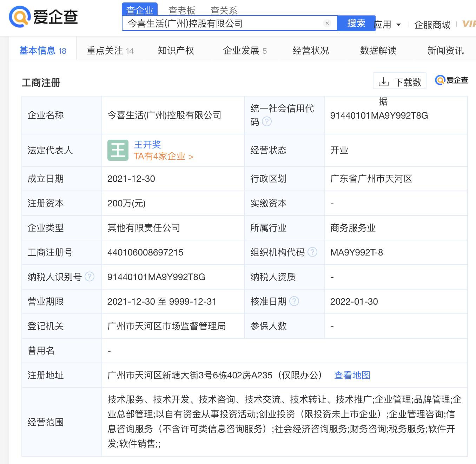Clear the search box using the × icon
476x464 pixels.
coord(327,23)
